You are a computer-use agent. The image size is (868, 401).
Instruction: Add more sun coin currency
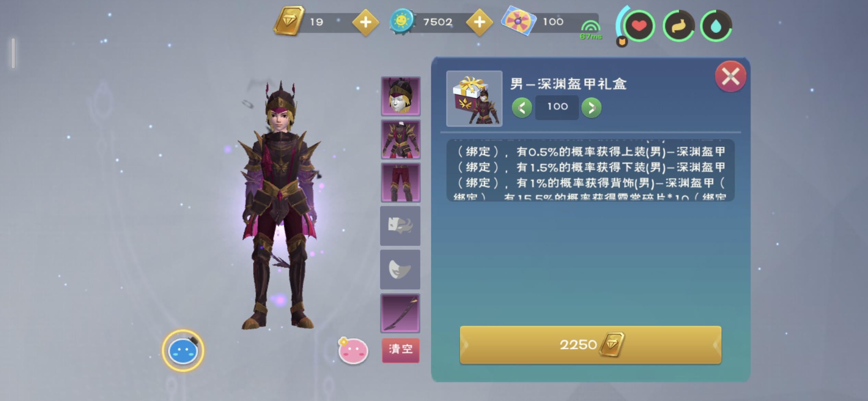[x=479, y=23]
